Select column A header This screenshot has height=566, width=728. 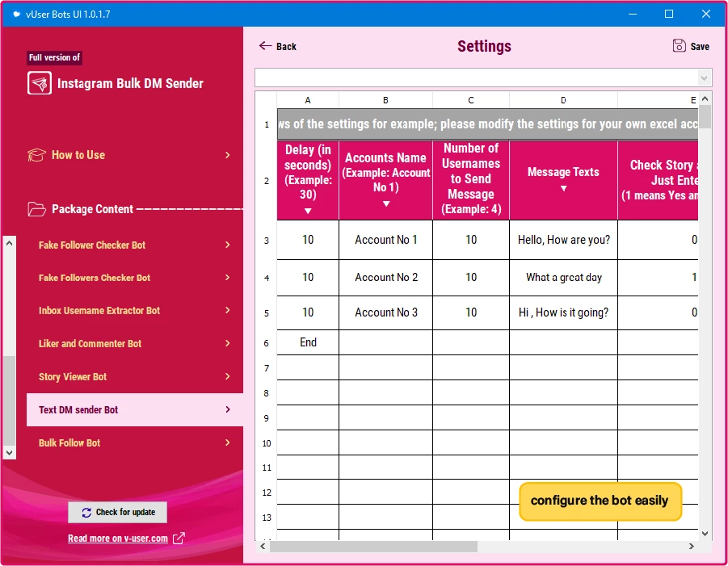(x=308, y=100)
